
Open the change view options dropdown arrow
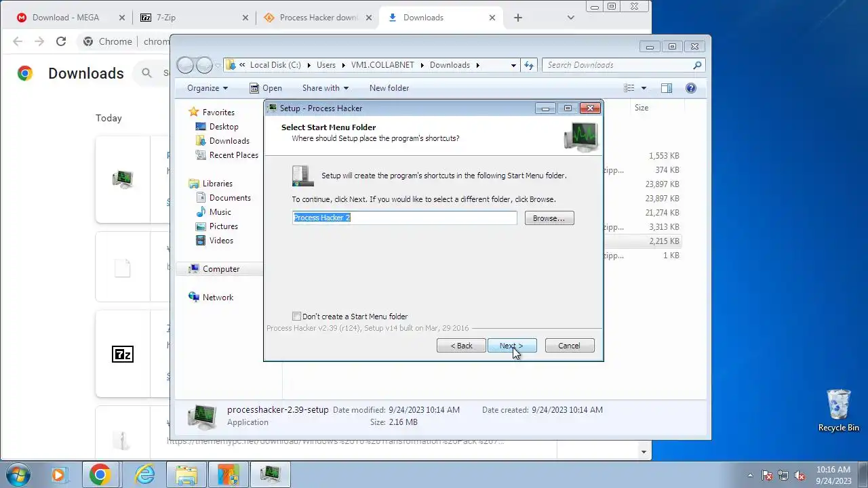pos(644,88)
